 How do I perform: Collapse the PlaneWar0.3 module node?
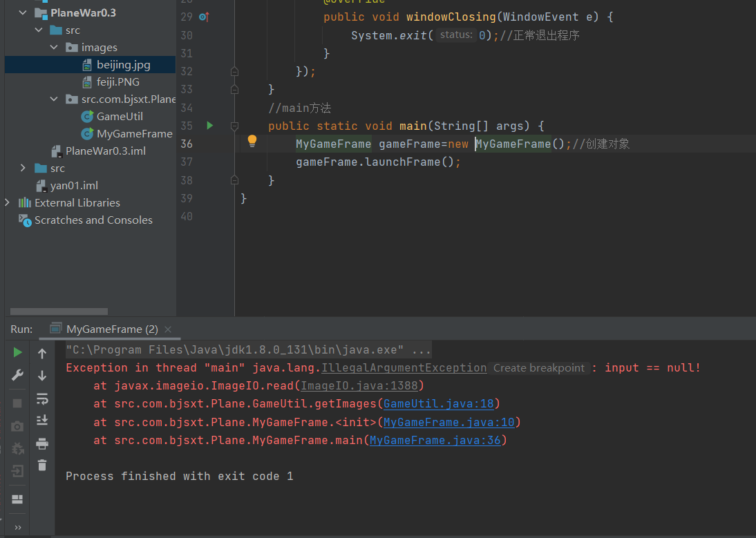click(x=23, y=13)
